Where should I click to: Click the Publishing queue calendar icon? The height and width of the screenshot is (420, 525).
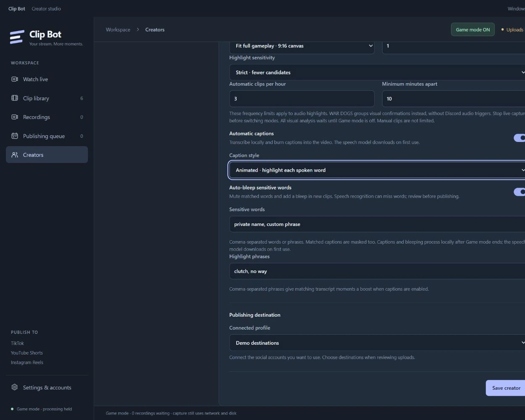15,136
